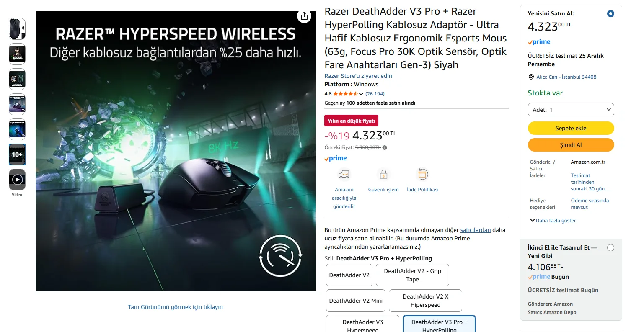
Task: Open the 10+ more images thumbnail
Action: point(17,154)
